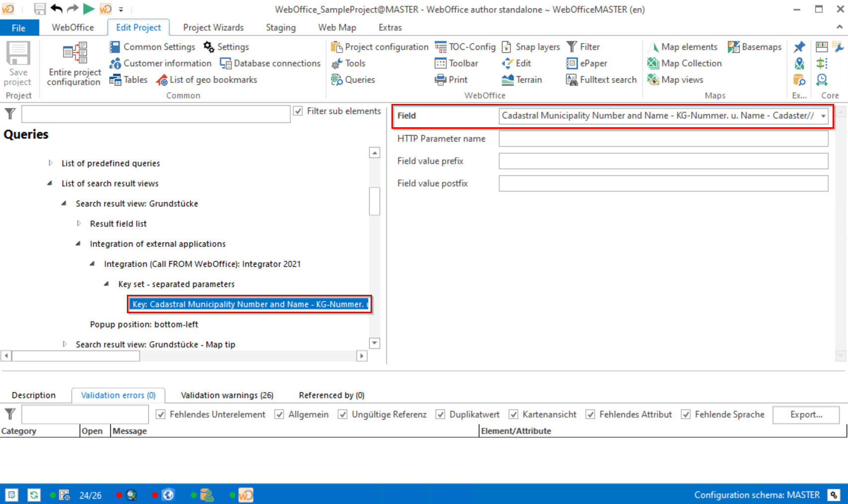Disable the Duplikatwert filter checkbox
Image resolution: width=848 pixels, height=504 pixels.
(x=441, y=414)
